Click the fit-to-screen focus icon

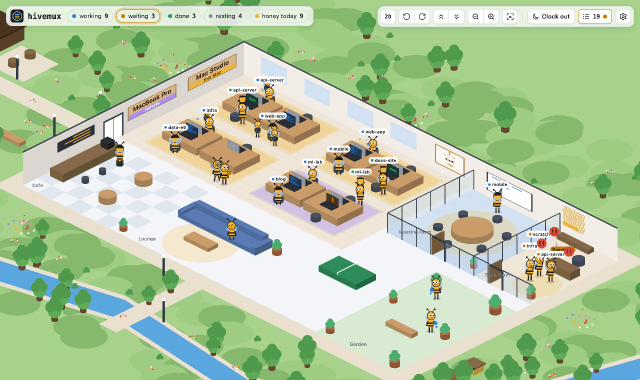510,17
